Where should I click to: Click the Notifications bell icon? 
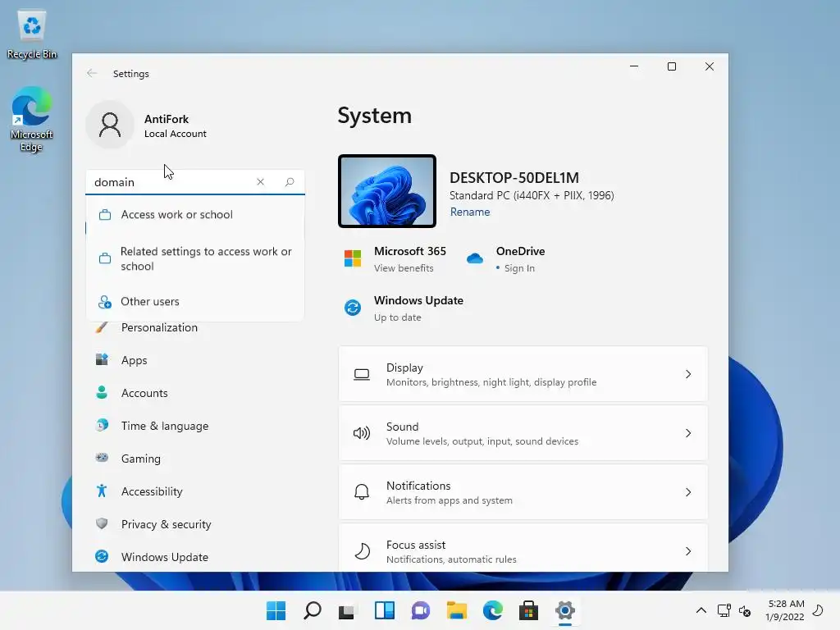tap(362, 492)
